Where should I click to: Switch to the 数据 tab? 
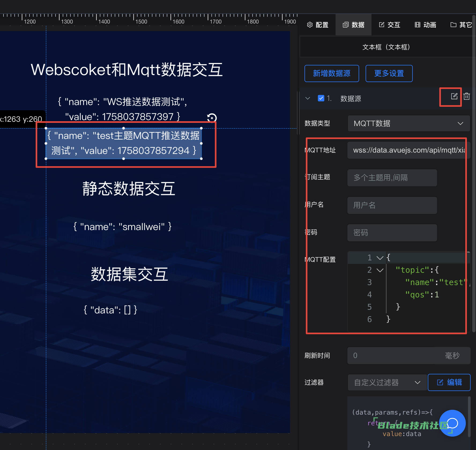pyautogui.click(x=354, y=25)
